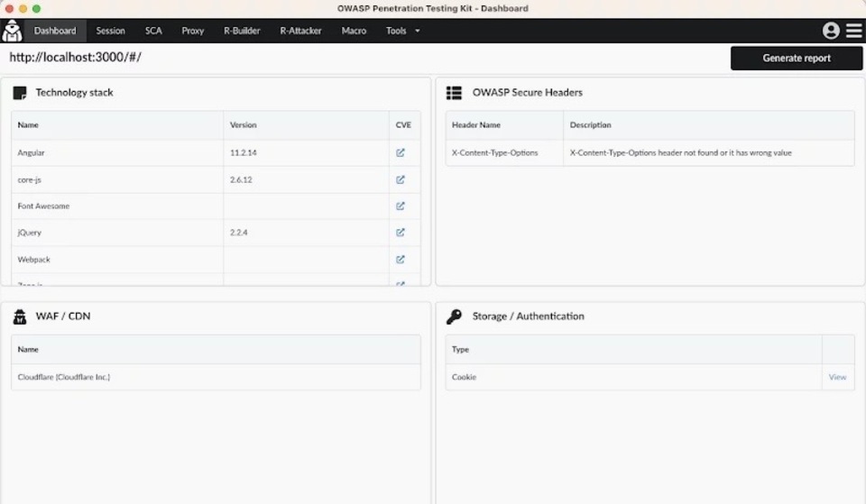Click the header not found description text
Viewport: 866px width, 504px height.
(680, 153)
